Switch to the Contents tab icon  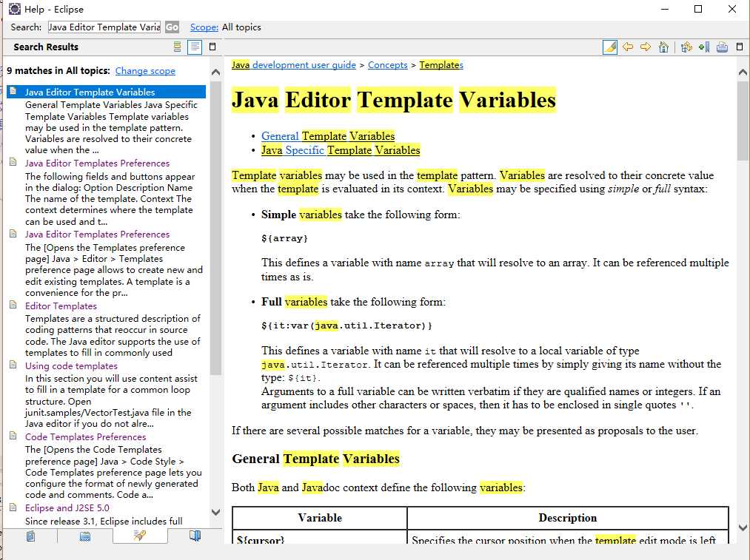coord(30,536)
